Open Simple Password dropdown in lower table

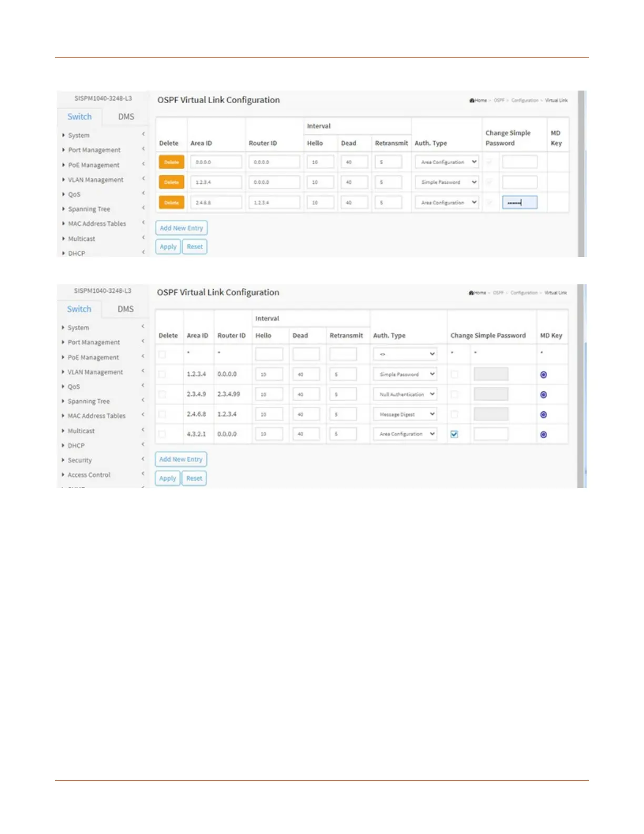coord(405,374)
